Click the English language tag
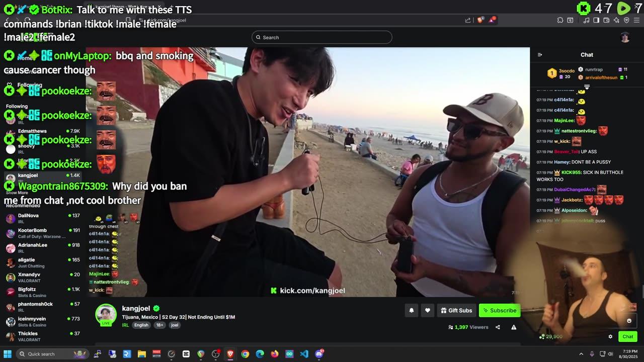Viewport: 644px width, 362px height. (141, 325)
